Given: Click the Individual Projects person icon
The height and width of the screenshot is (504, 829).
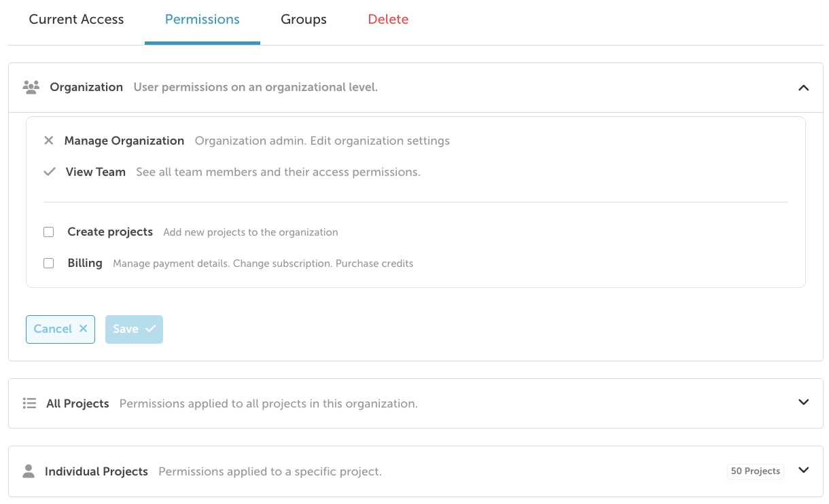Looking at the screenshot, I should pyautogui.click(x=29, y=471).
